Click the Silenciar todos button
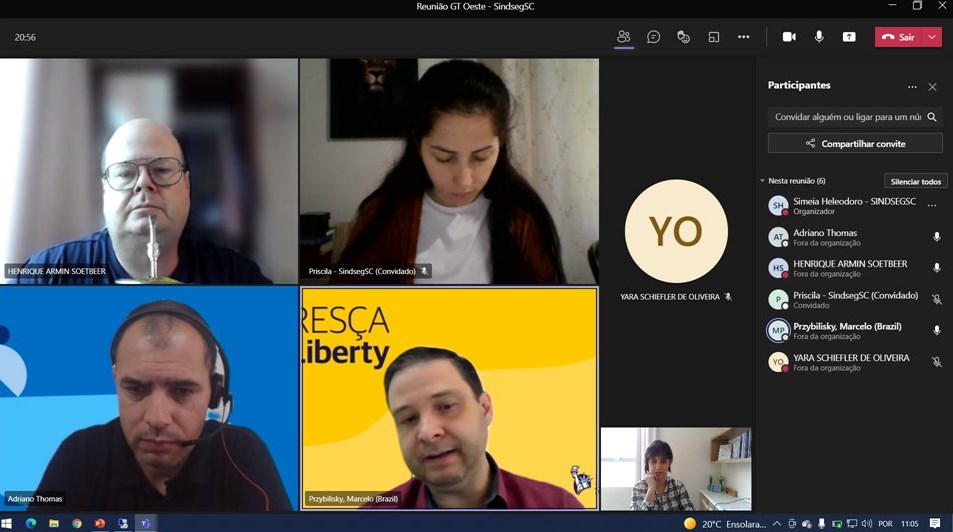 tap(915, 181)
